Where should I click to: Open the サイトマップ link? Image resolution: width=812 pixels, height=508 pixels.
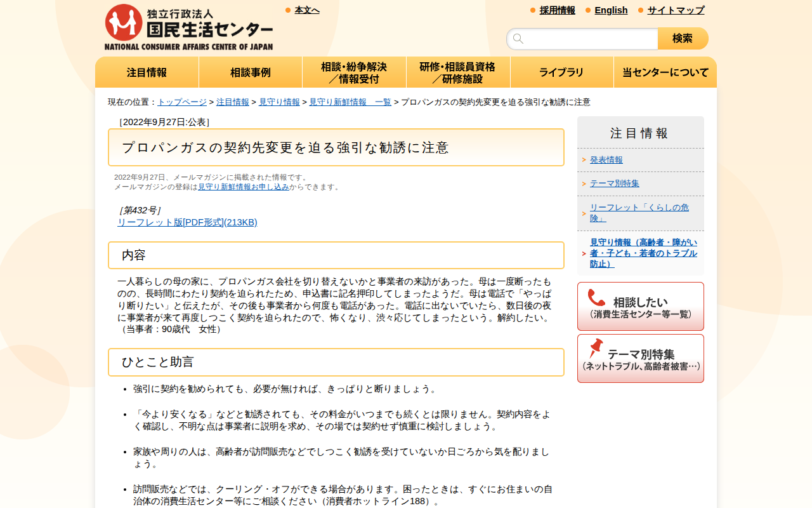[x=676, y=10]
